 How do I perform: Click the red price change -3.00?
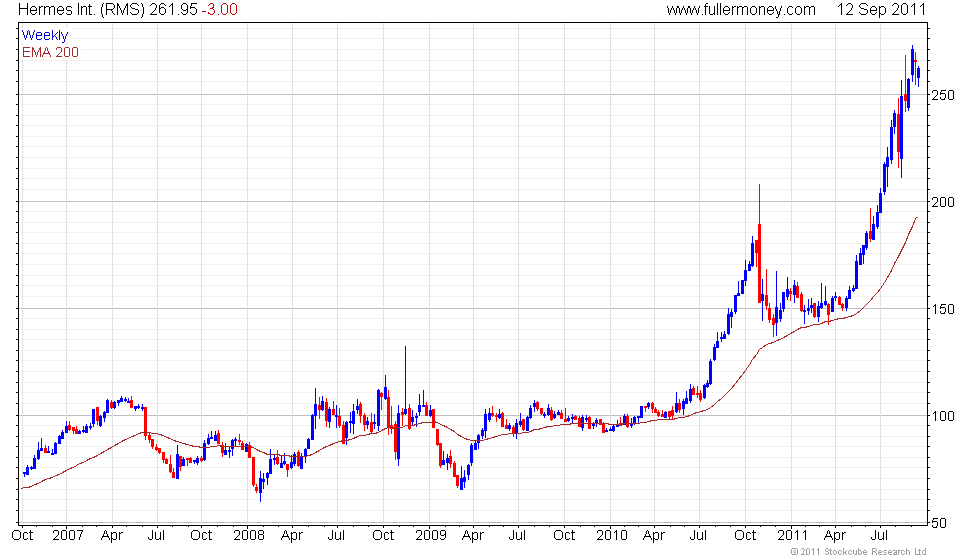click(x=219, y=9)
